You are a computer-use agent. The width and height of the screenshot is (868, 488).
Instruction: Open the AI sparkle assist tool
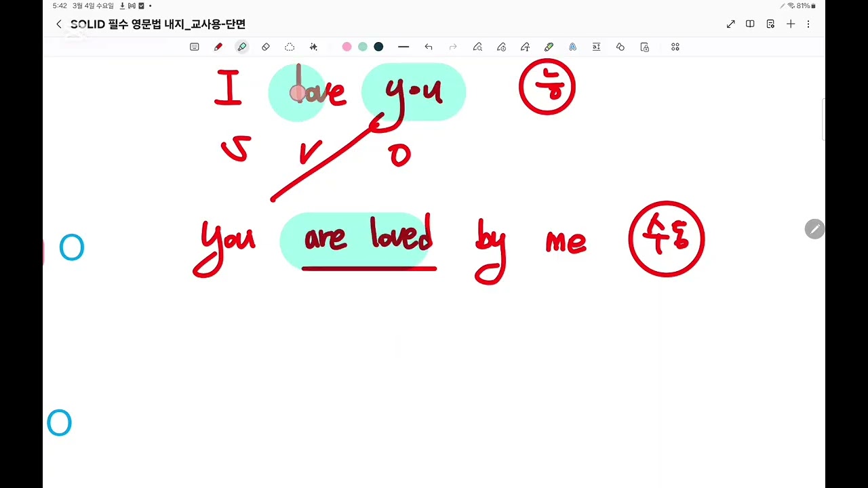click(x=313, y=47)
